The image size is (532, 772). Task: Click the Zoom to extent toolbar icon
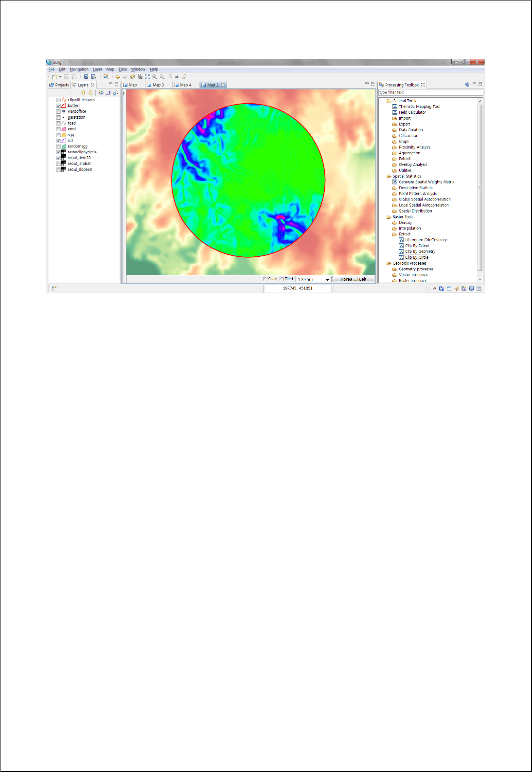tap(147, 77)
